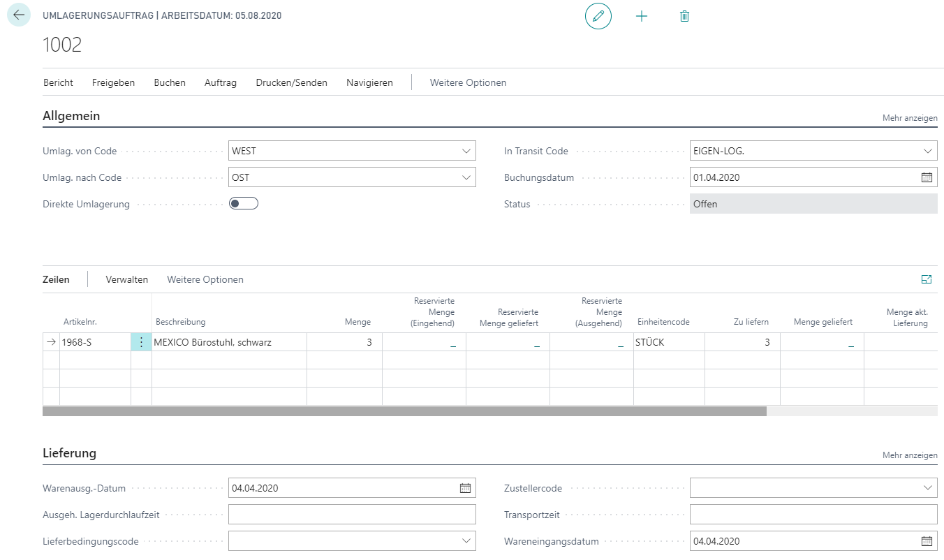Expand the Zeilen section with the corner icon

tap(927, 279)
